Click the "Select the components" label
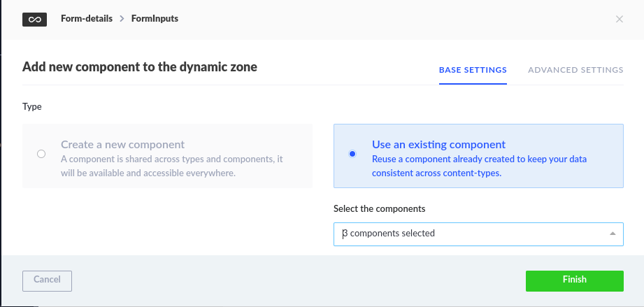This screenshot has width=644, height=307. [x=380, y=208]
